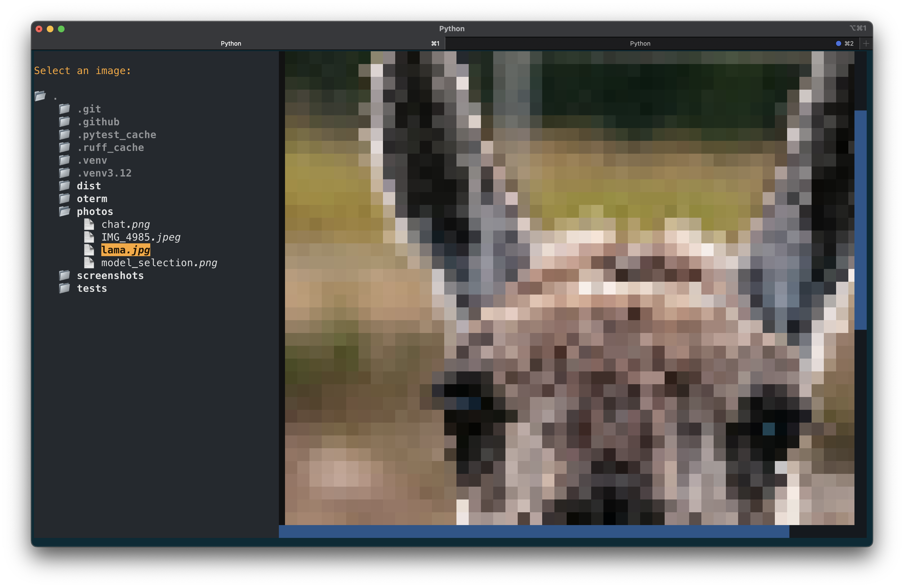
Task: Click the file icon next to model_selection.png
Action: (x=89, y=263)
